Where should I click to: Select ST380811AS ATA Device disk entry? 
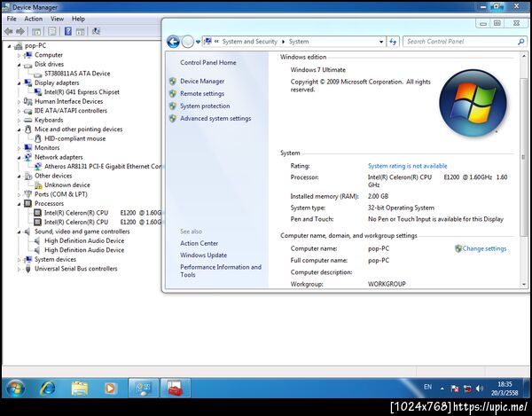77,74
